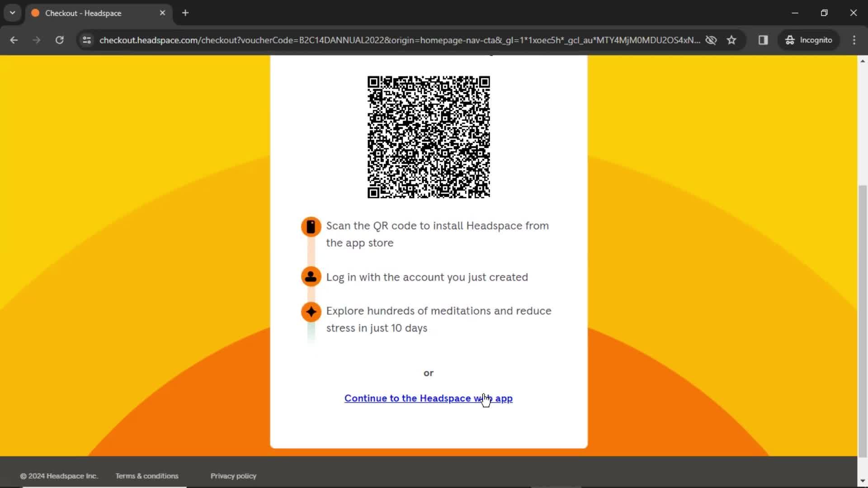This screenshot has width=868, height=488.
Task: Open the Terms of conditions page link
Action: (x=146, y=475)
